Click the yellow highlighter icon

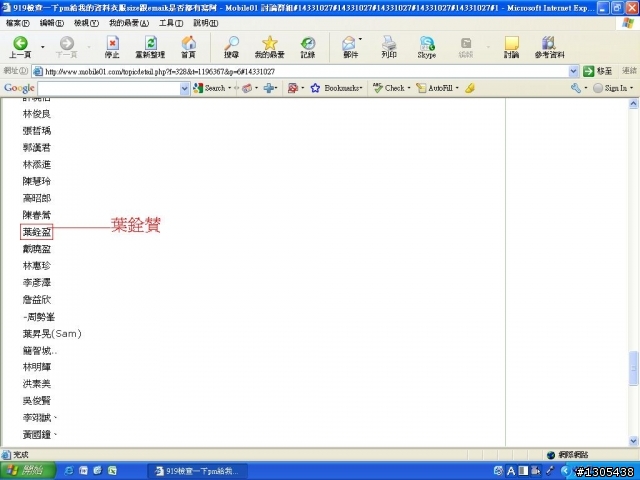(x=470, y=88)
